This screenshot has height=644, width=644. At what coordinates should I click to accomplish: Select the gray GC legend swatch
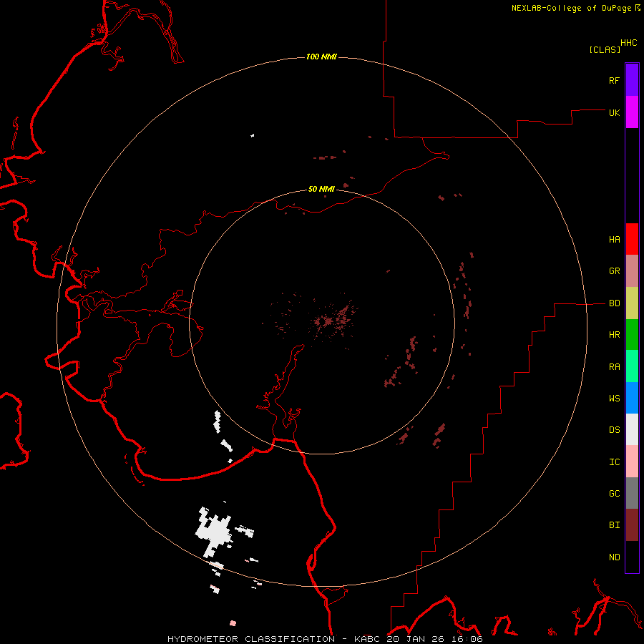[632, 493]
